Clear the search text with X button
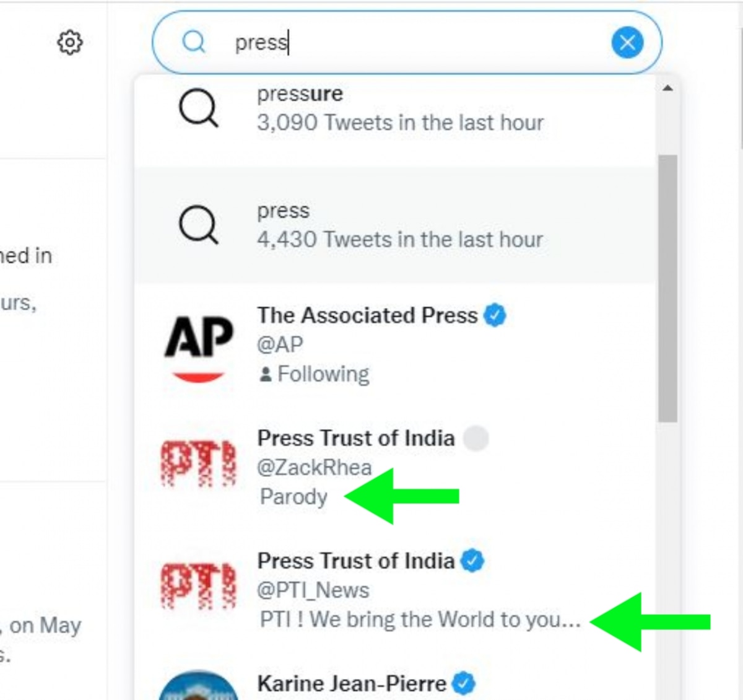This screenshot has width=743, height=700. (x=627, y=43)
